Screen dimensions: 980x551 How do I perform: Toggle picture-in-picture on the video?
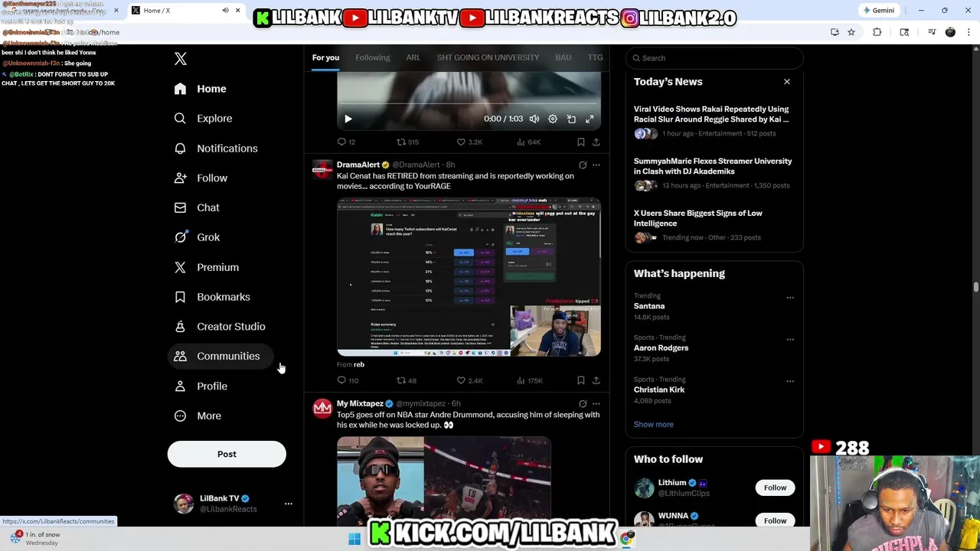[571, 119]
